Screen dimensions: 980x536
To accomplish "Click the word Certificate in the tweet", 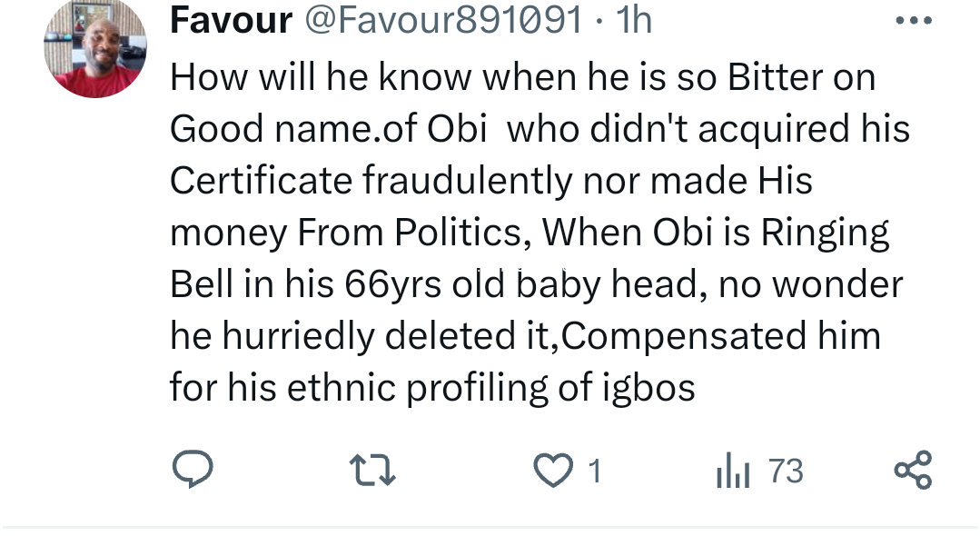I will click(261, 181).
